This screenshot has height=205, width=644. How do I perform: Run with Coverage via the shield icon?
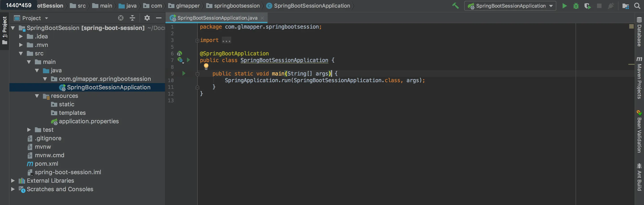pos(587,6)
